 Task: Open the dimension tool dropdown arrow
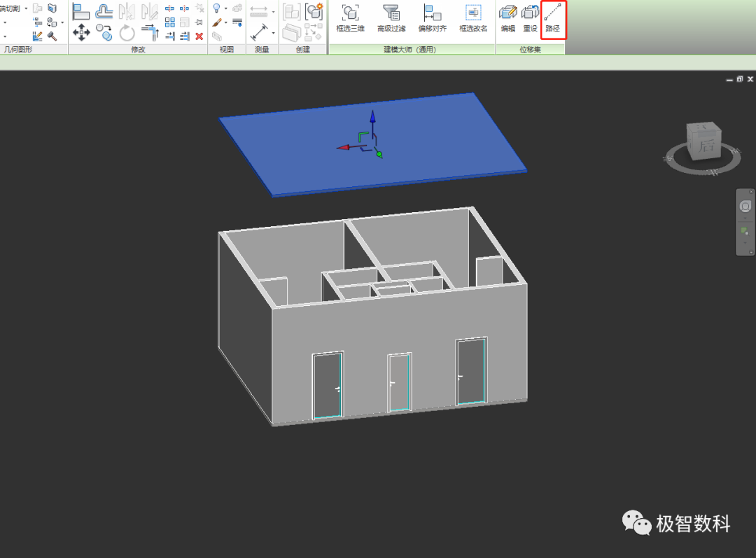[274, 33]
